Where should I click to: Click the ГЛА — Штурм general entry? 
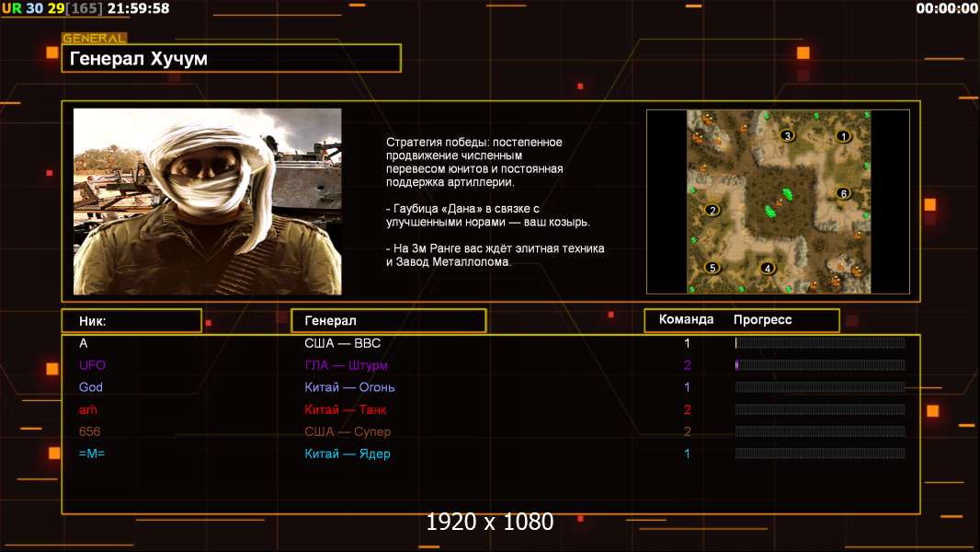(346, 365)
